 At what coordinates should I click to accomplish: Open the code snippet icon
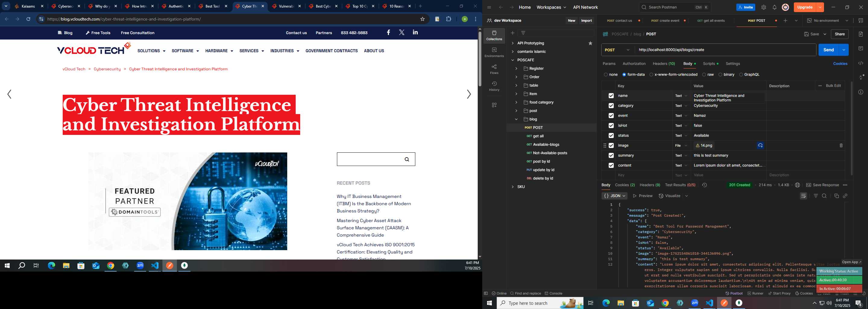coord(860,63)
